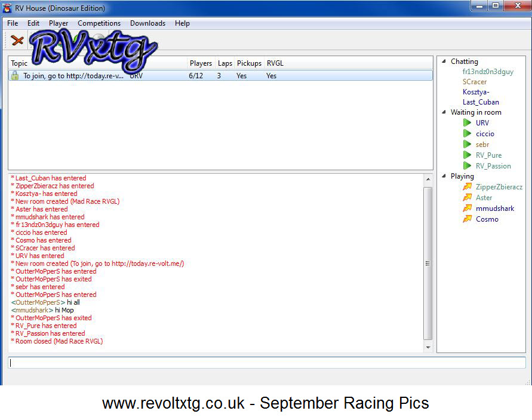Viewport: 532px width, 420px height.
Task: Select the room 'To join, go to http://today.re-v...'
Action: click(220, 75)
